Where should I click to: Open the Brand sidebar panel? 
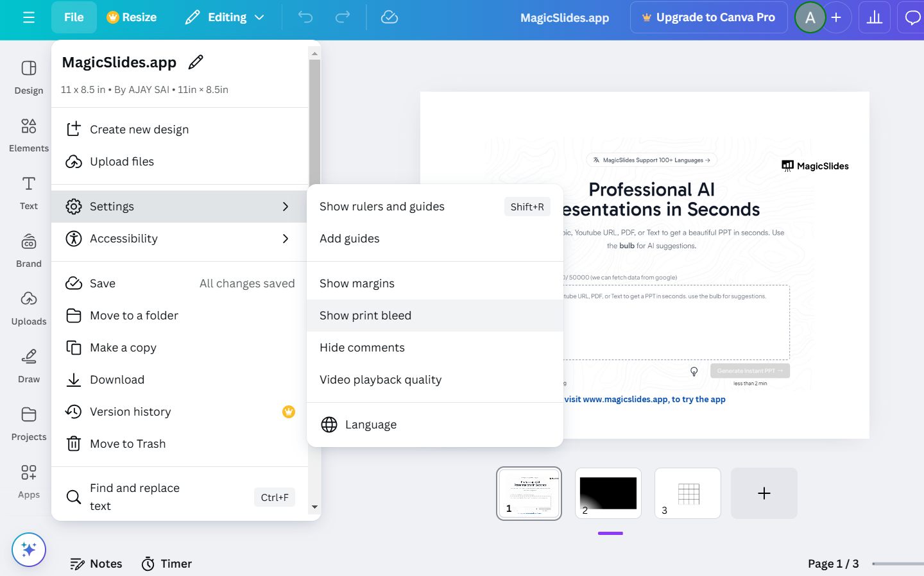click(x=29, y=250)
